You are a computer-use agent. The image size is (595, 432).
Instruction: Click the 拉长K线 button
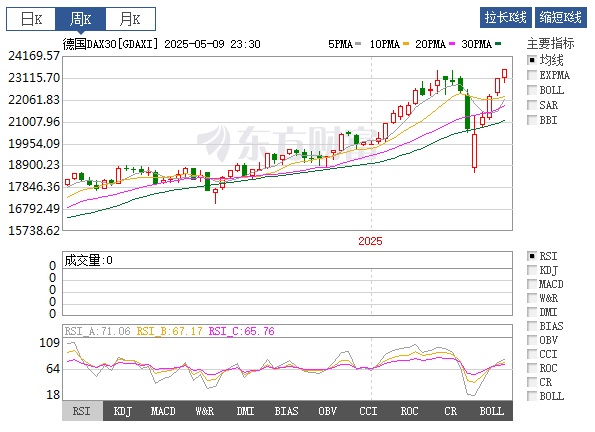tap(505, 17)
